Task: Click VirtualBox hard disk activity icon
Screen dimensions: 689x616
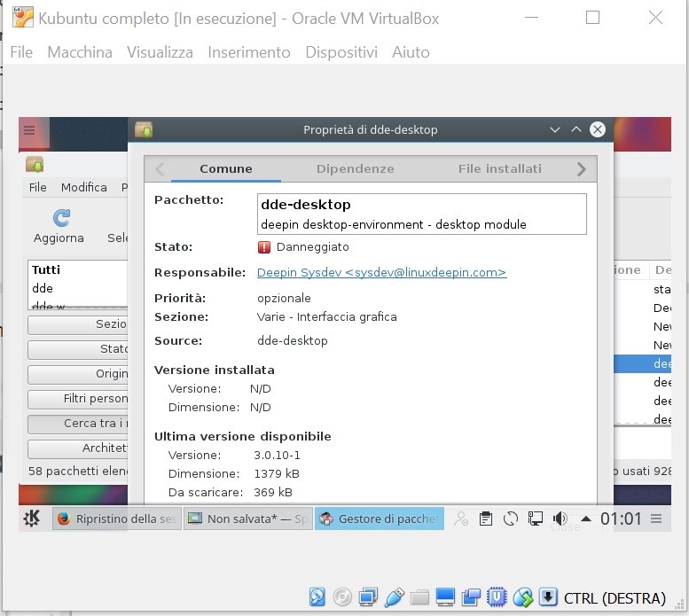Action: tap(317, 597)
